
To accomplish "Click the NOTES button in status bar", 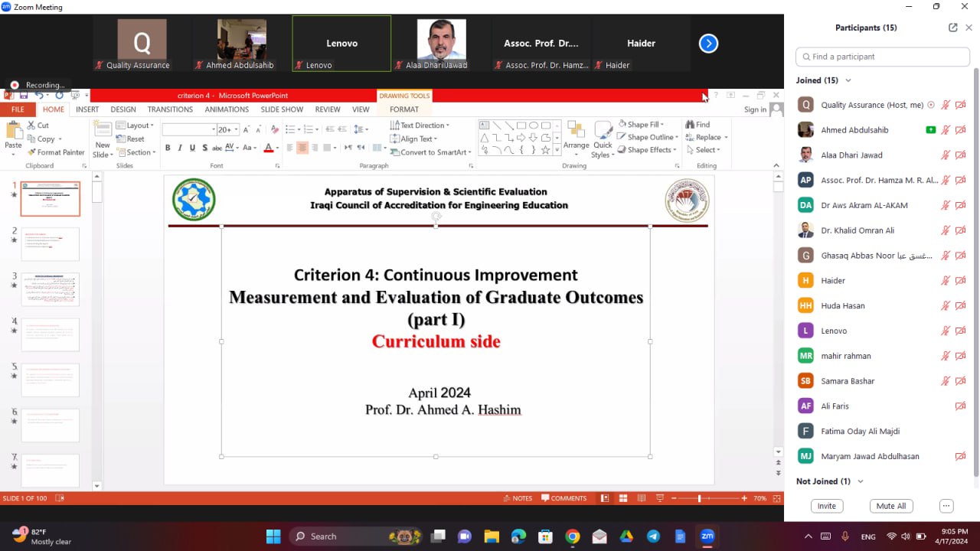I will [518, 498].
